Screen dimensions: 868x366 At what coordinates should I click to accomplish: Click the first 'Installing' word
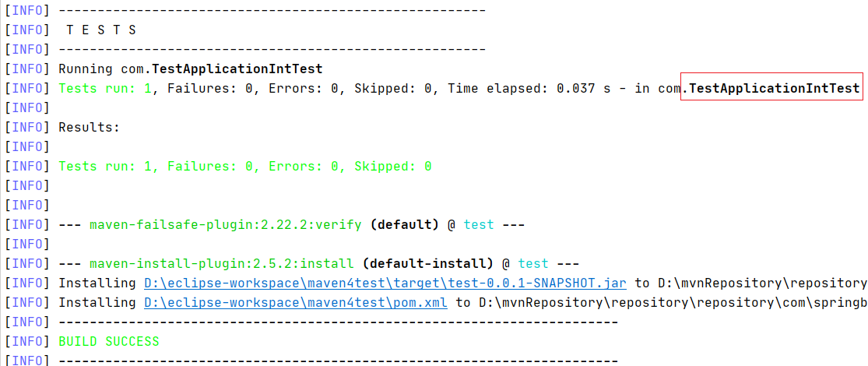point(97,283)
